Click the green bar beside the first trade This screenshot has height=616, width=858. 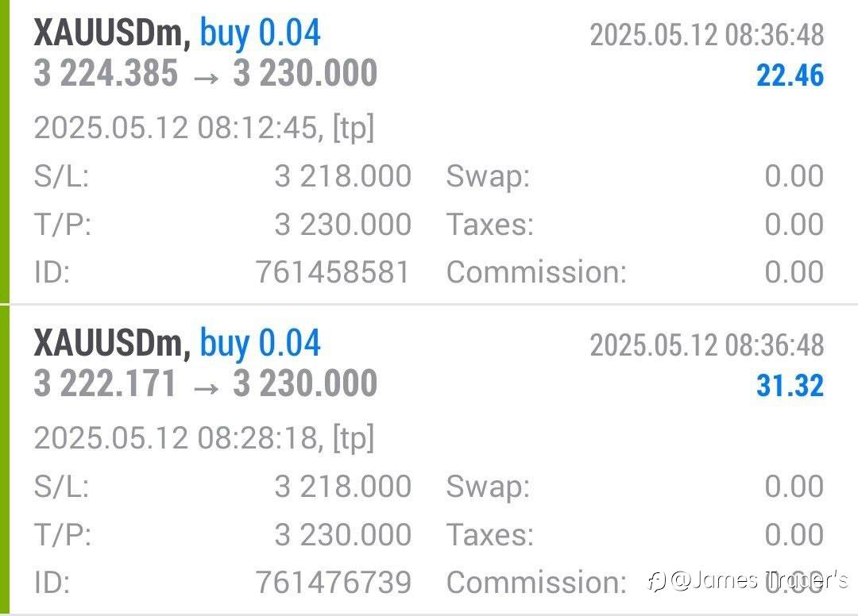point(5,151)
